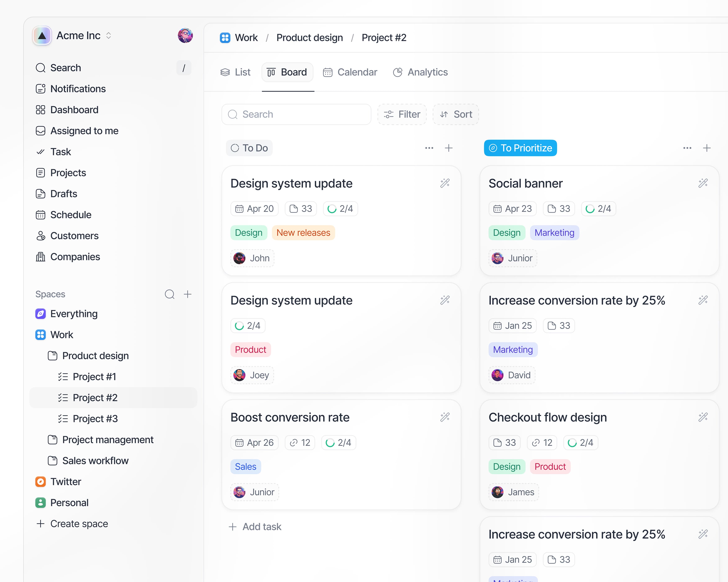Click assignee David chip
This screenshot has height=582, width=728.
click(x=511, y=375)
